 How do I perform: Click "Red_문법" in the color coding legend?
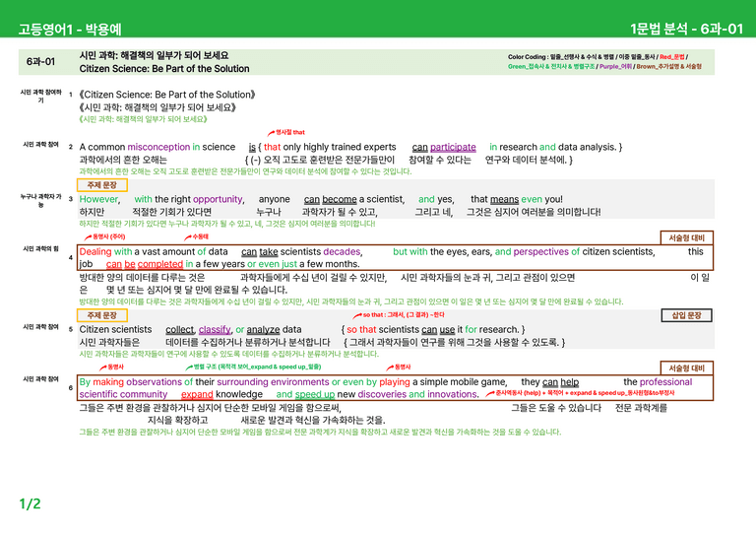click(671, 57)
